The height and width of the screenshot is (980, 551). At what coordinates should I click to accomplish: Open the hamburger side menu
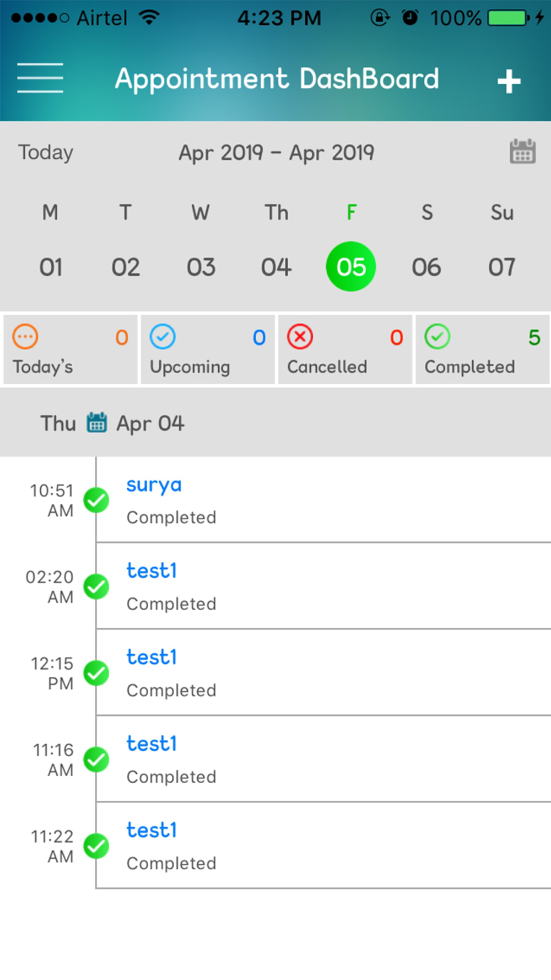point(40,78)
